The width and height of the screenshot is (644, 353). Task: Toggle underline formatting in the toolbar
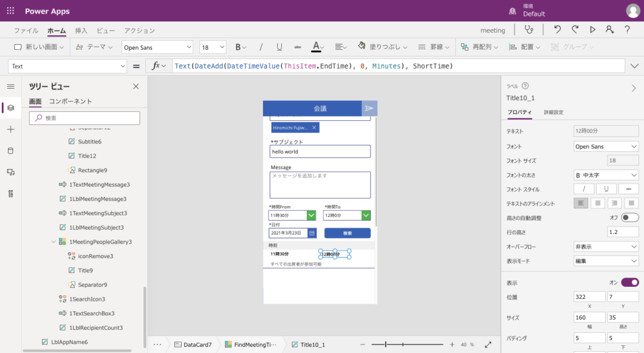click(279, 47)
